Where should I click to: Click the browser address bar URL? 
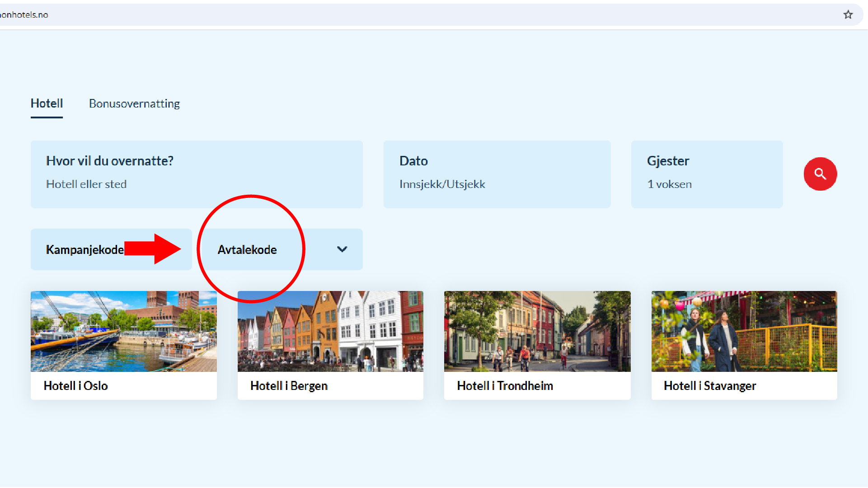[x=24, y=15]
